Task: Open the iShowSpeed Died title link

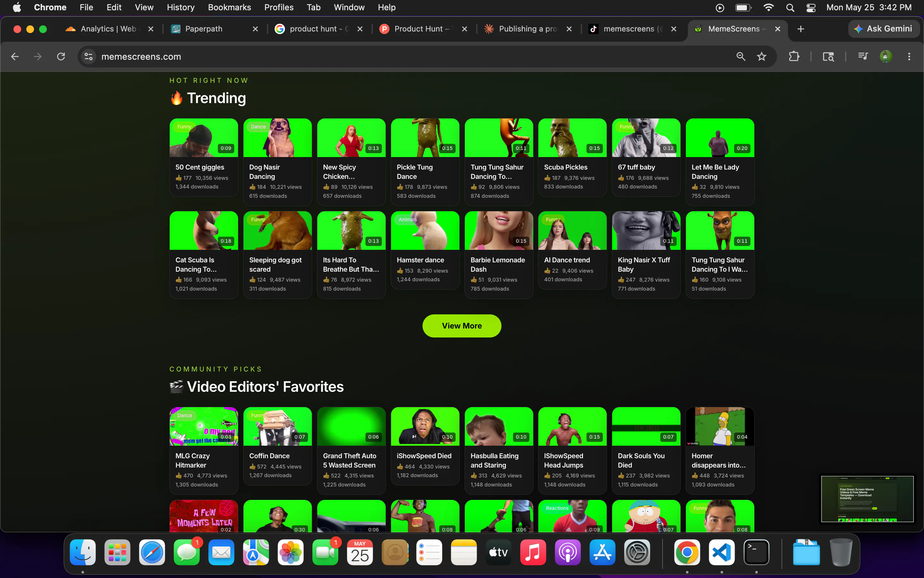Action: click(x=424, y=456)
